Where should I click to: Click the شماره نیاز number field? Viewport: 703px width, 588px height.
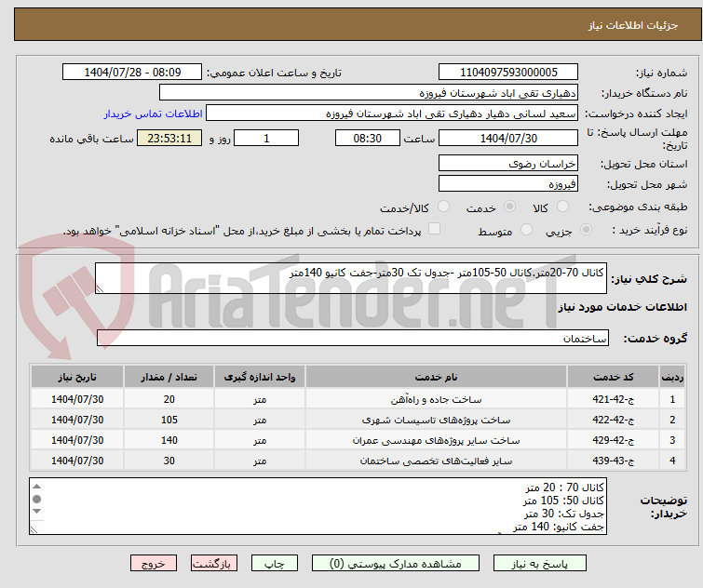coord(508,72)
